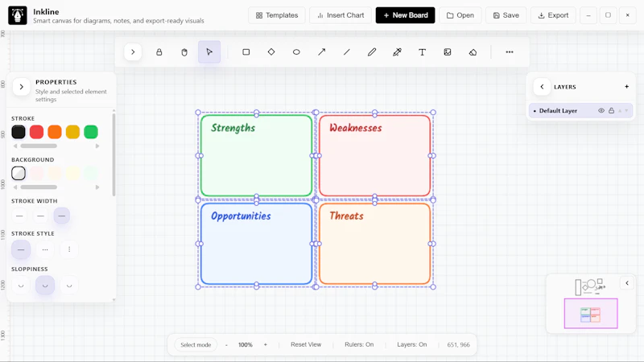Viewport: 644px width, 362px height.
Task: Pick red stroke color
Action: pos(36,132)
